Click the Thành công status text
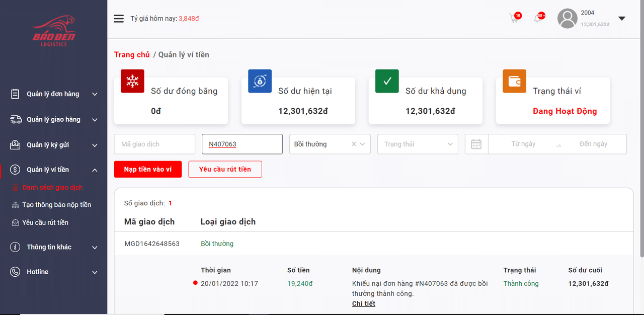 click(521, 284)
